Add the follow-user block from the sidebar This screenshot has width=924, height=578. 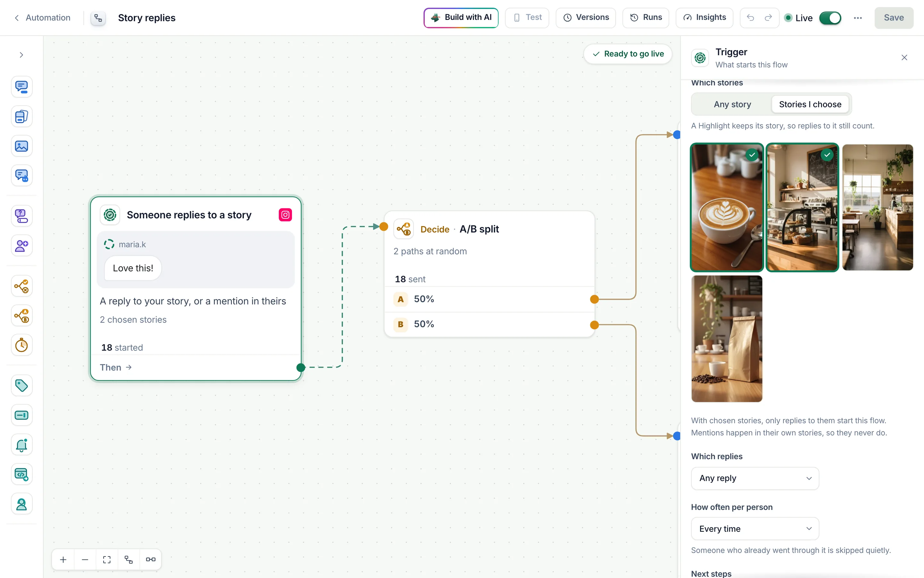(x=22, y=245)
